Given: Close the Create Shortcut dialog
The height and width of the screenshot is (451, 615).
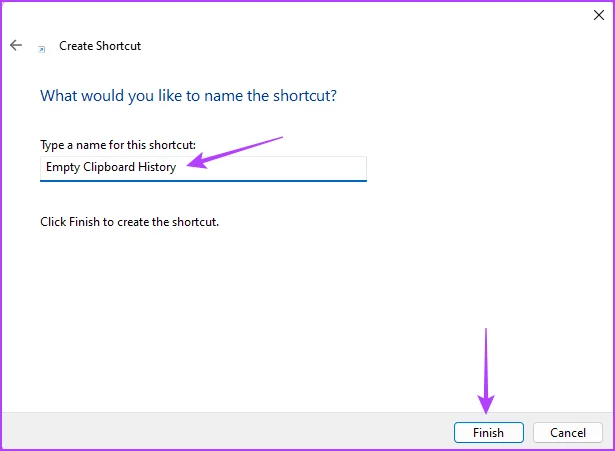Looking at the screenshot, I should (x=599, y=15).
